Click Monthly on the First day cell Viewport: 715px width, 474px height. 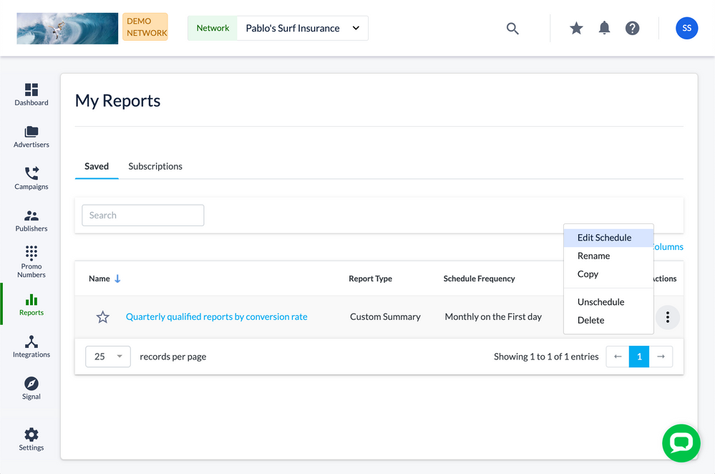pyautogui.click(x=493, y=317)
